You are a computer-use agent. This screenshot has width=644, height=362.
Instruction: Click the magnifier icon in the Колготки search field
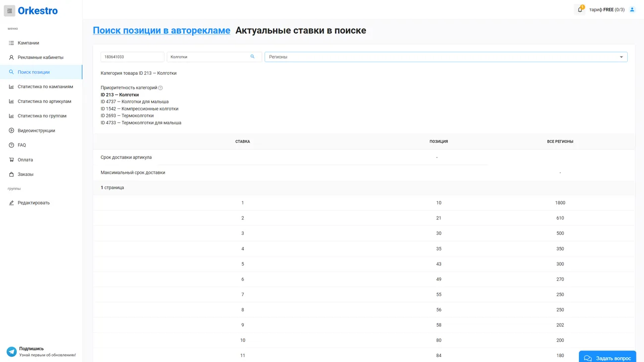point(252,57)
